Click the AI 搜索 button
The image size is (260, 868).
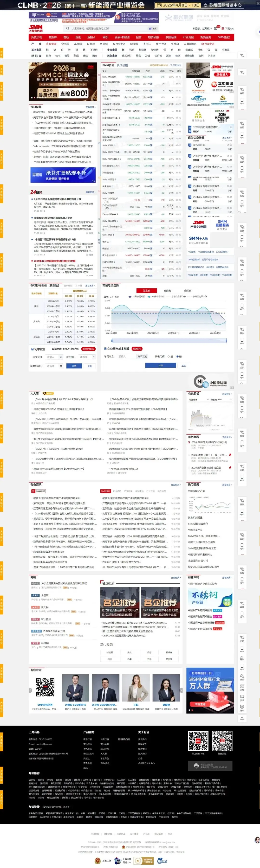coord(152,29)
